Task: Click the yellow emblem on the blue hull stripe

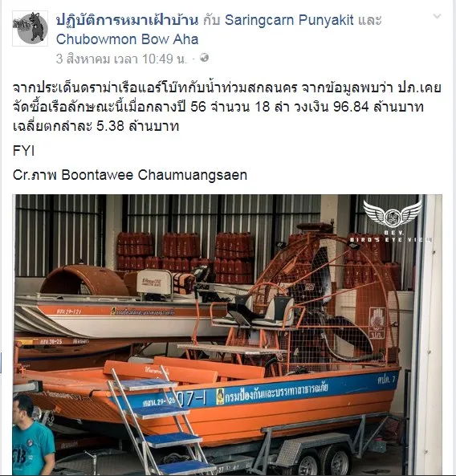Action: coord(220,397)
